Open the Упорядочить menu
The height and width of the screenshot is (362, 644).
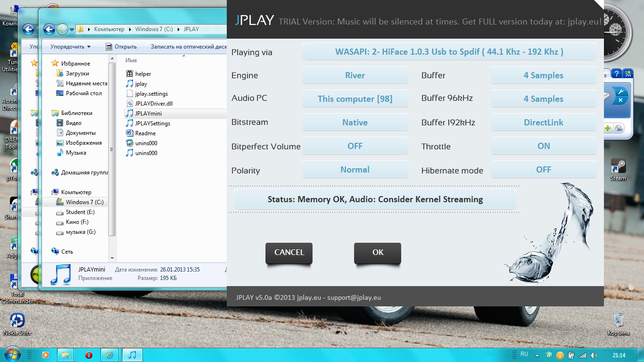[x=70, y=47]
